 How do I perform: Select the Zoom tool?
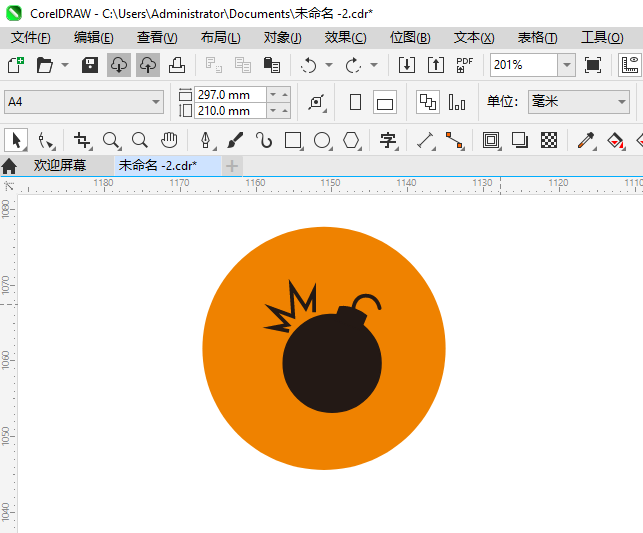coord(111,141)
